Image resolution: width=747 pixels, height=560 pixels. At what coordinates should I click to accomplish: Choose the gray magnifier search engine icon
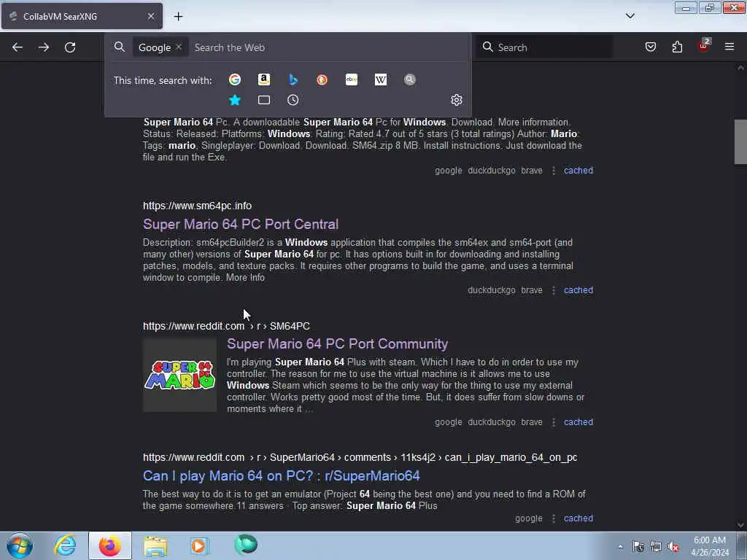410,79
